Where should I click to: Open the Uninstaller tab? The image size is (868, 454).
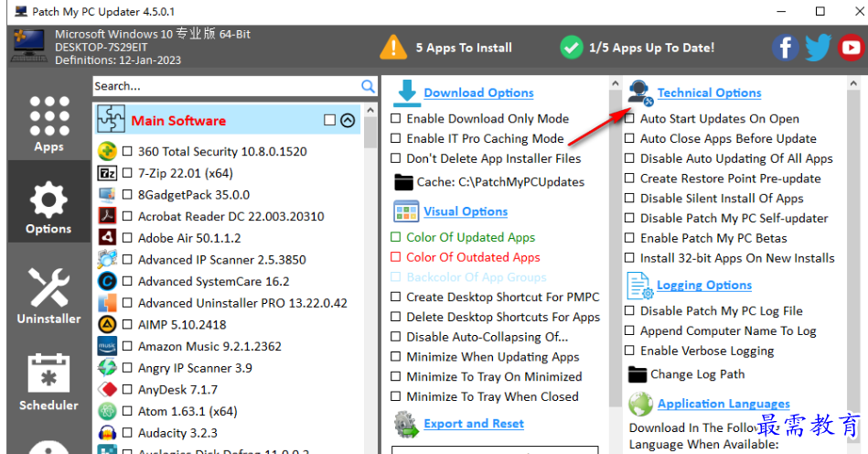49,297
